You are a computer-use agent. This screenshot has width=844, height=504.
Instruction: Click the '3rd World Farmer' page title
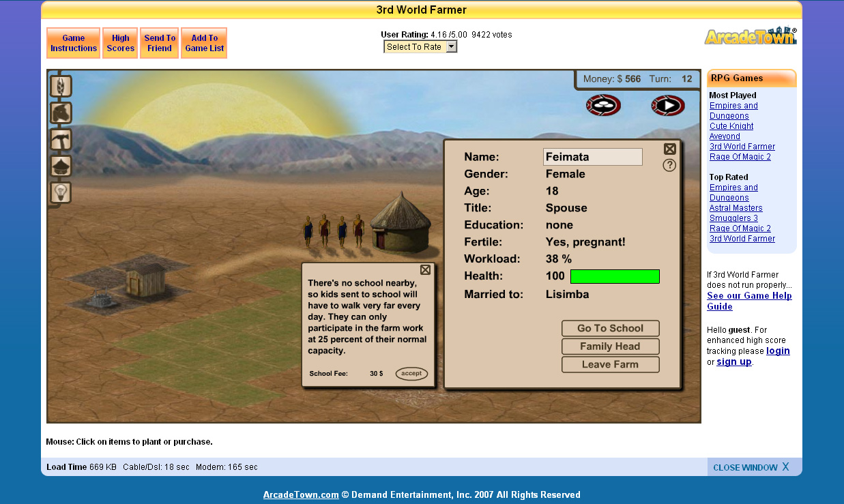click(422, 10)
